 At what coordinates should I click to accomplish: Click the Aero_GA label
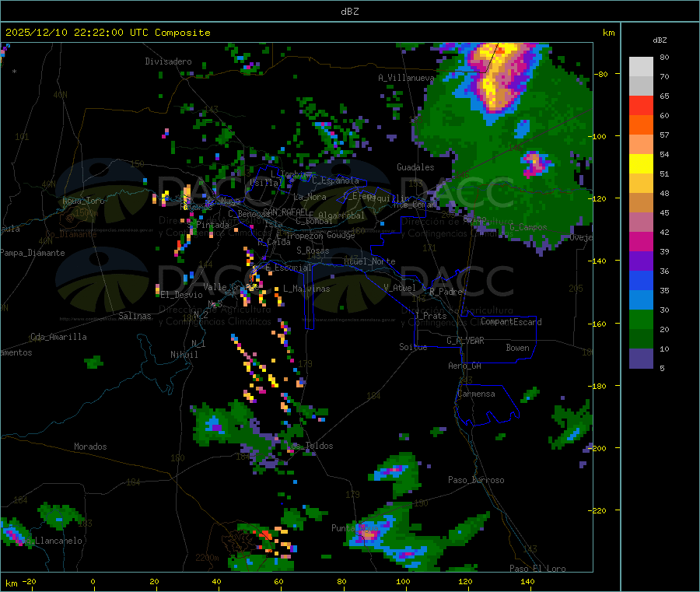465,366
